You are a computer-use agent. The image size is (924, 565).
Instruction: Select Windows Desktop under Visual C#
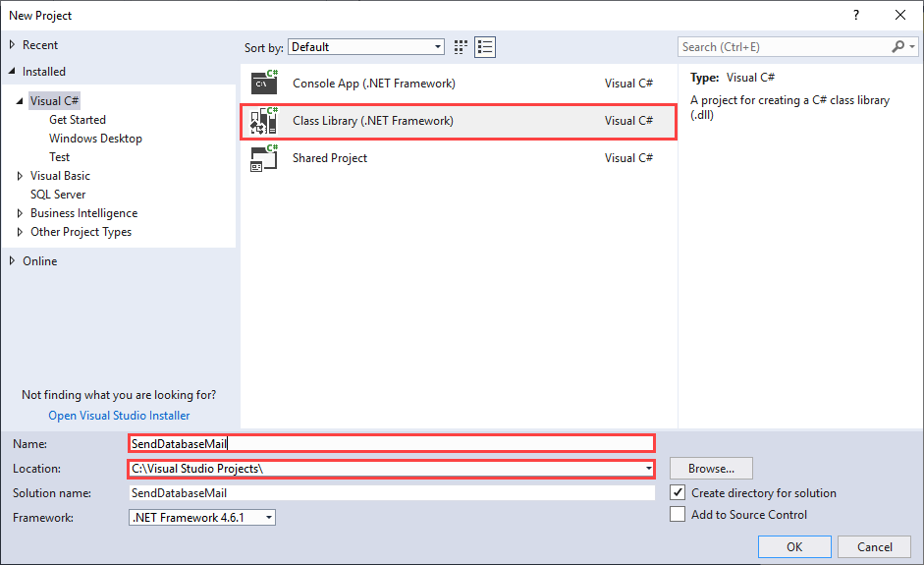95,139
